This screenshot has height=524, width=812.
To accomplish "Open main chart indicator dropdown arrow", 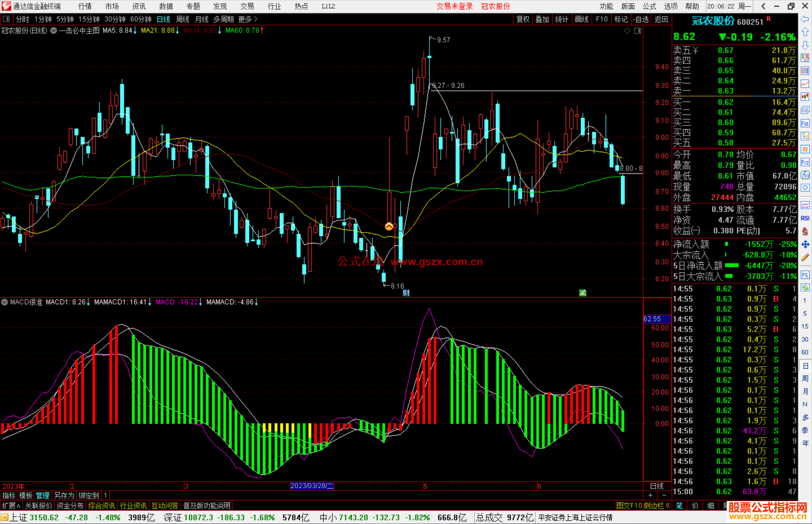I will (54, 31).
